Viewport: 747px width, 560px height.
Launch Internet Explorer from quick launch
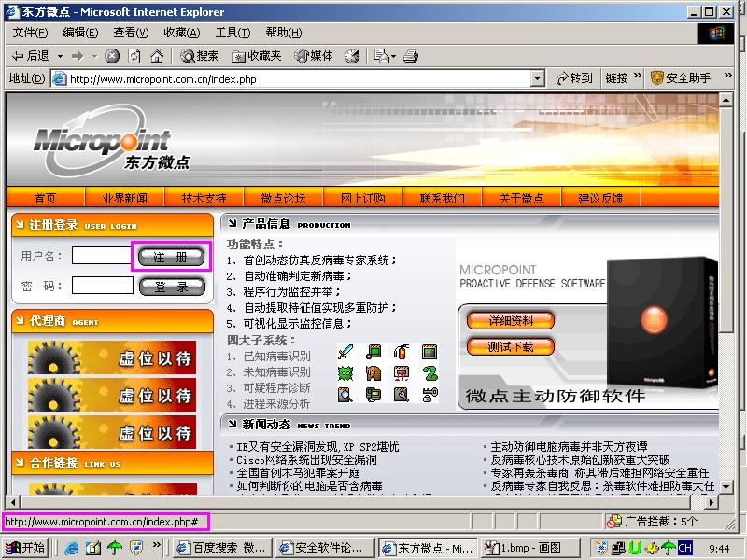click(x=72, y=548)
